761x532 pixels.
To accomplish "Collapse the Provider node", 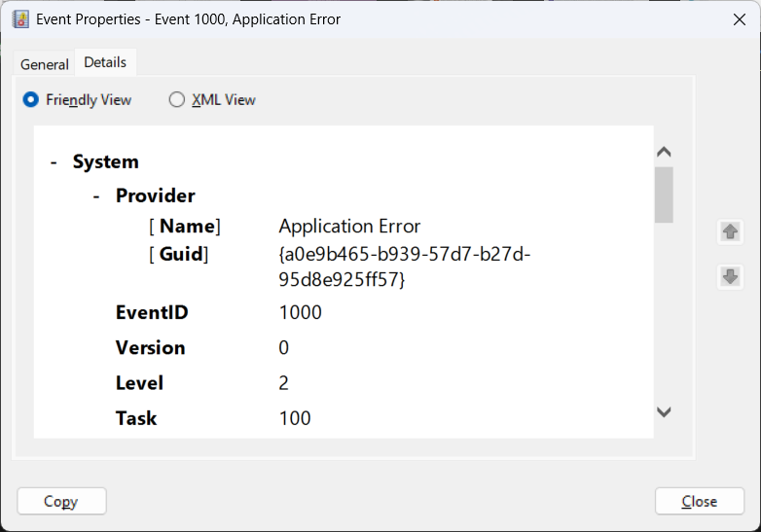I will coord(96,196).
